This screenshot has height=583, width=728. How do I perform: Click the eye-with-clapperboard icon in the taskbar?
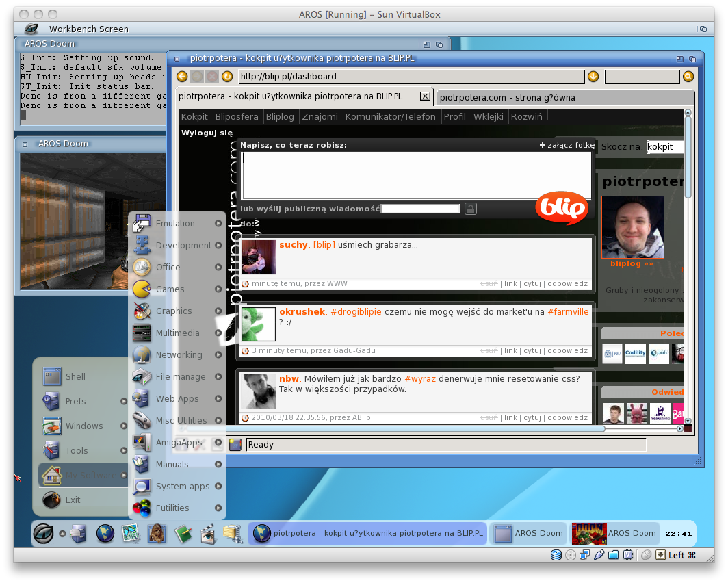(x=209, y=533)
